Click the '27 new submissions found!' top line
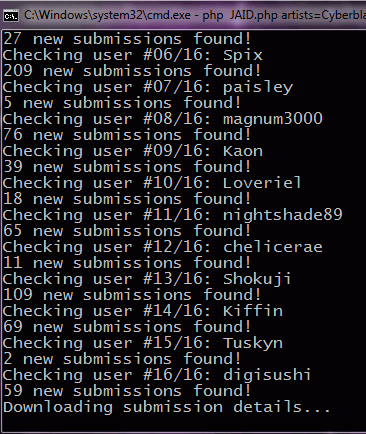 [127, 39]
